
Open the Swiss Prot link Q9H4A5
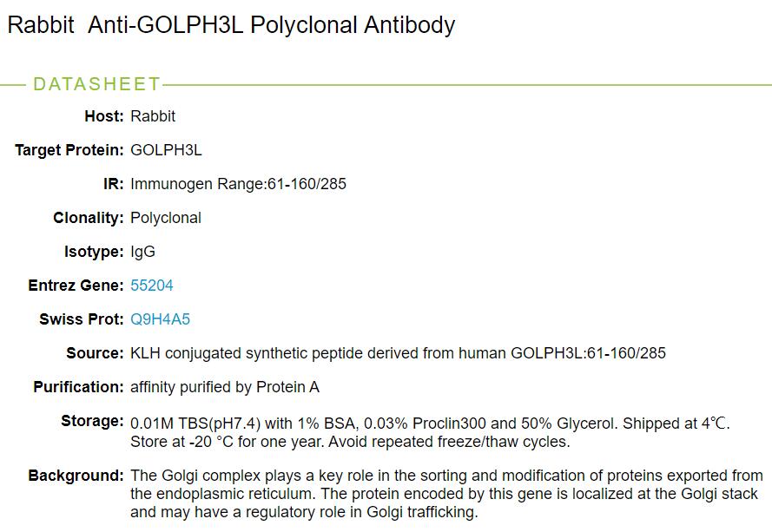160,319
